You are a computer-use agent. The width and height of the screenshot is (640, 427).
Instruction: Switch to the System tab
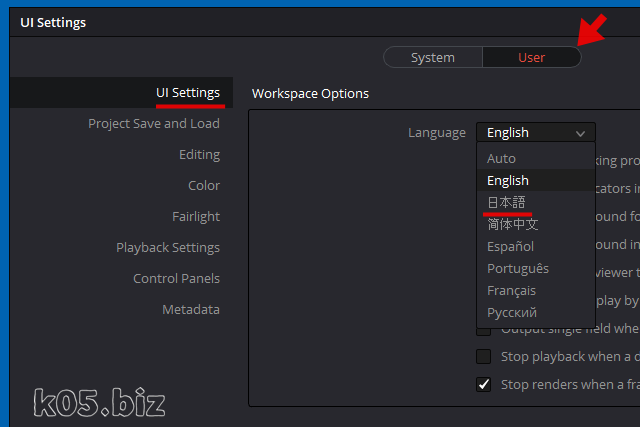tap(432, 58)
